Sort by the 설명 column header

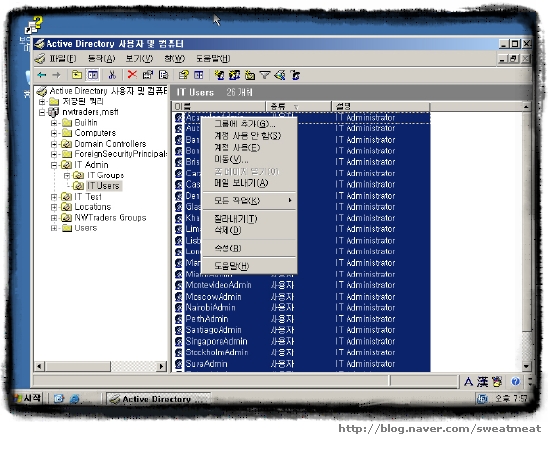point(381,106)
